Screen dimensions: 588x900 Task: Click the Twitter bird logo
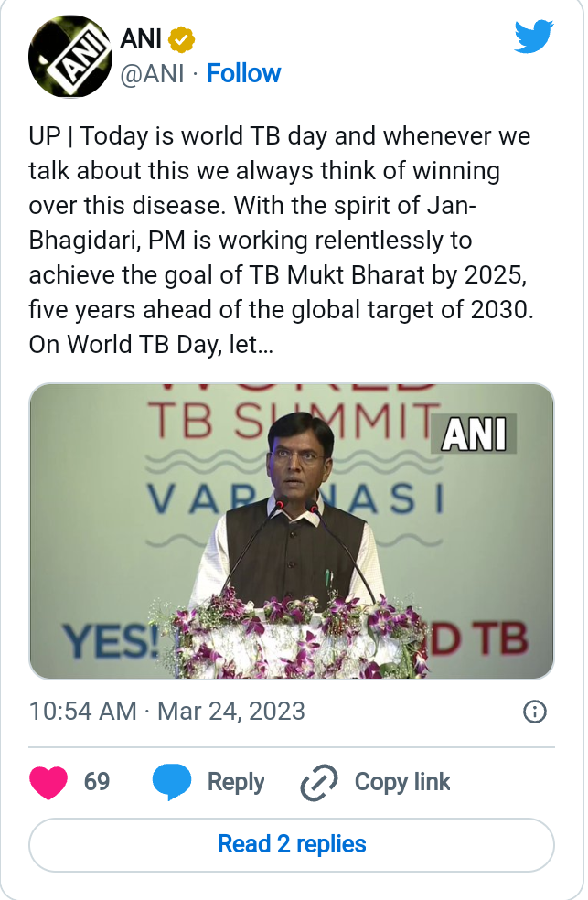pos(534,37)
